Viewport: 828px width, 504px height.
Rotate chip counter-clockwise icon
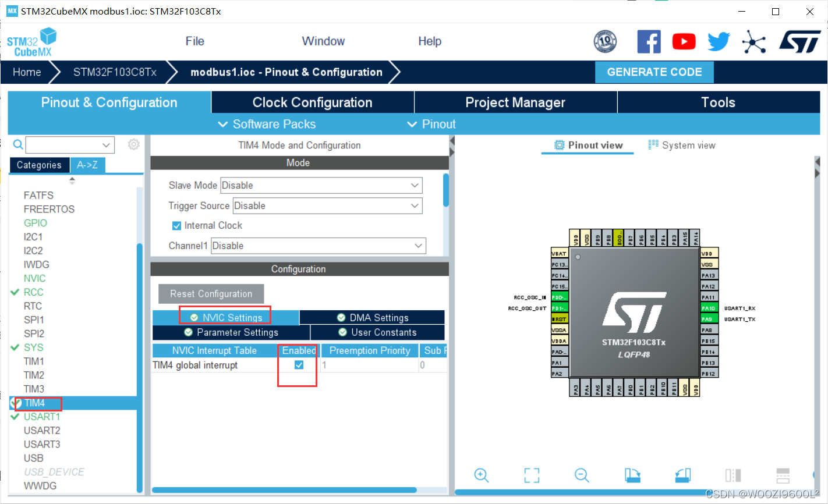[682, 475]
